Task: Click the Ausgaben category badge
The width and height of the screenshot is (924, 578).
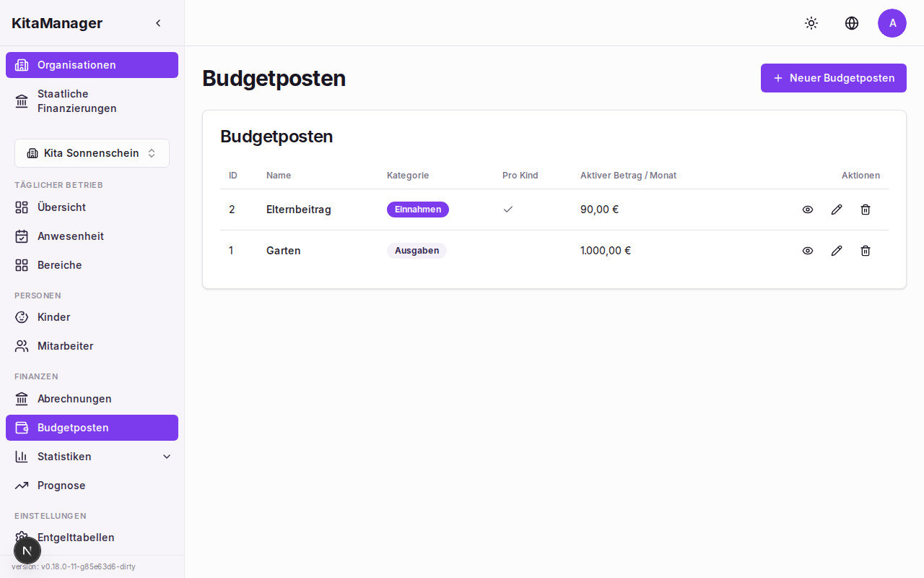Action: click(x=417, y=251)
